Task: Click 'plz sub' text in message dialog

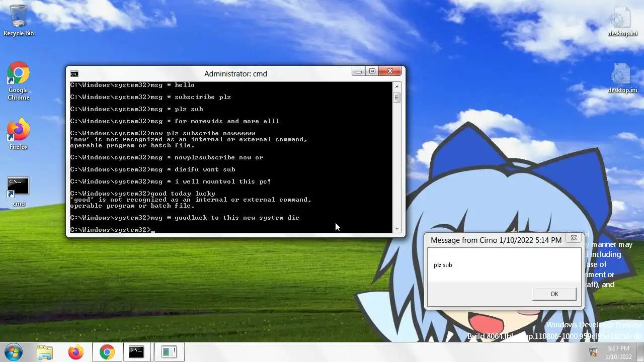Action: coord(443,265)
